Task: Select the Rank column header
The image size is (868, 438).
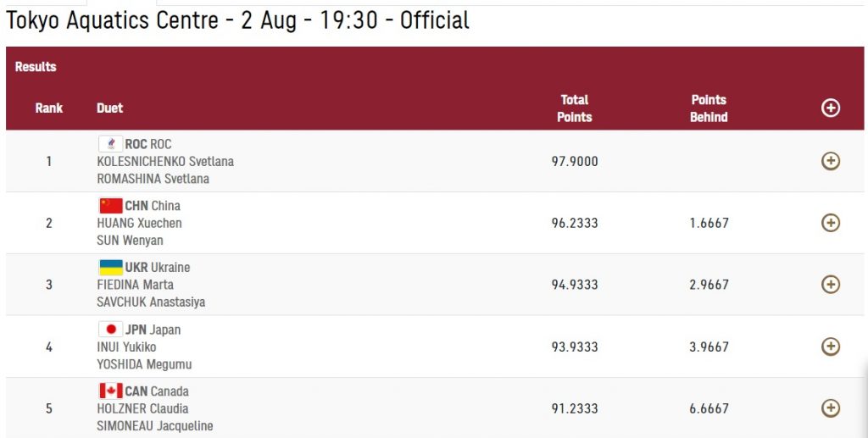Action: click(48, 108)
